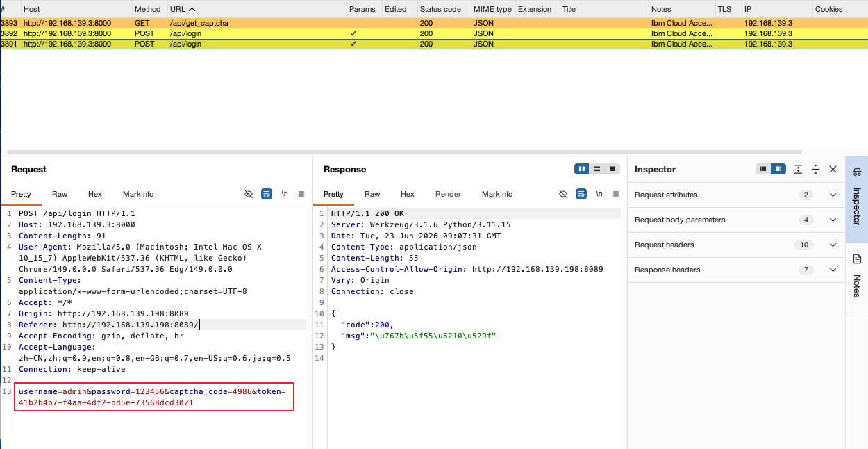Select request row number 3892
This screenshot has height=449, width=868.
(434, 33)
